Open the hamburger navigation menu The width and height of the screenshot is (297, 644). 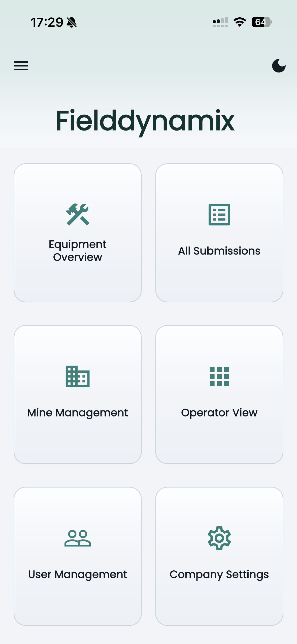[x=21, y=66]
